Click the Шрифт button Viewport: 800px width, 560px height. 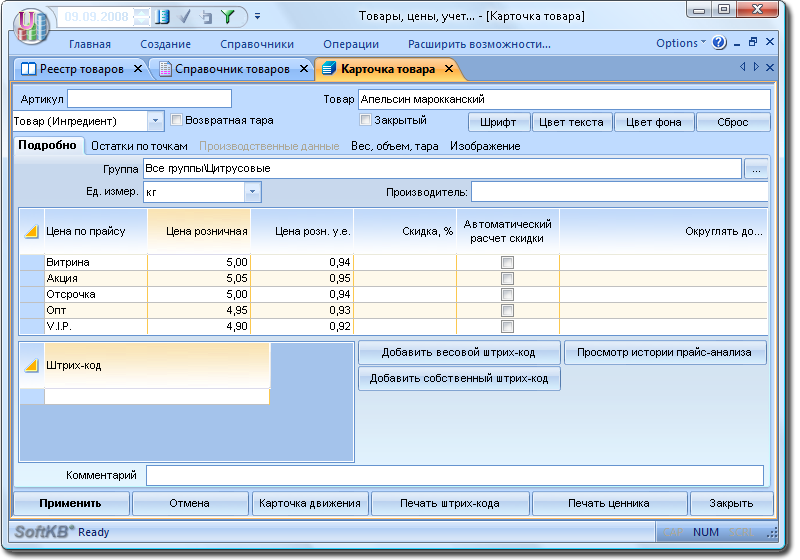[x=498, y=122]
